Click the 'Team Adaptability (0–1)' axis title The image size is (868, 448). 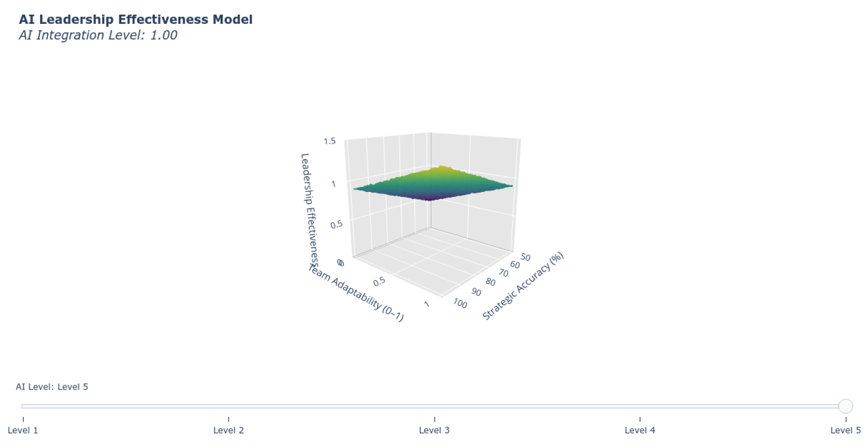tap(357, 293)
